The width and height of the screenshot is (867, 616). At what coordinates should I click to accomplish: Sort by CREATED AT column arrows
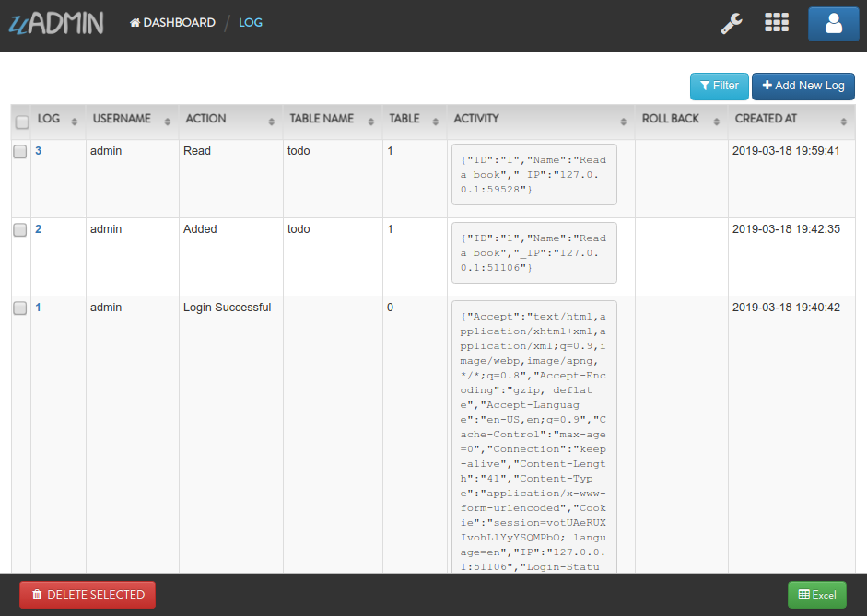843,122
